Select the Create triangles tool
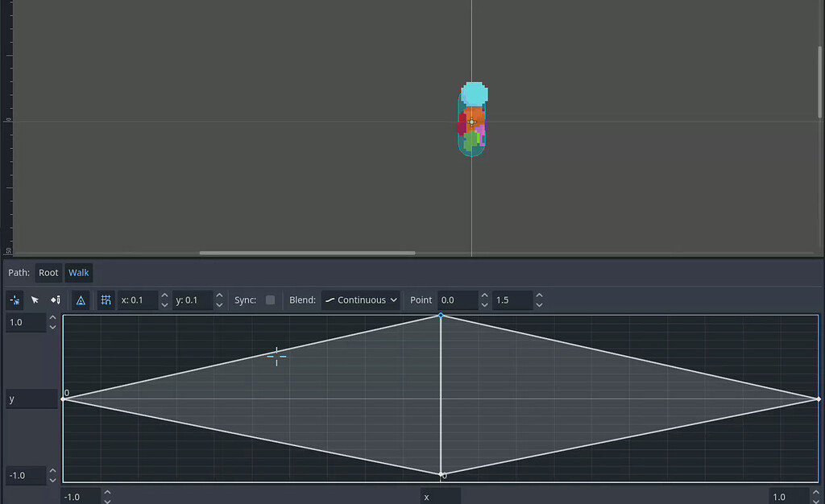Image resolution: width=825 pixels, height=504 pixels. pos(81,300)
